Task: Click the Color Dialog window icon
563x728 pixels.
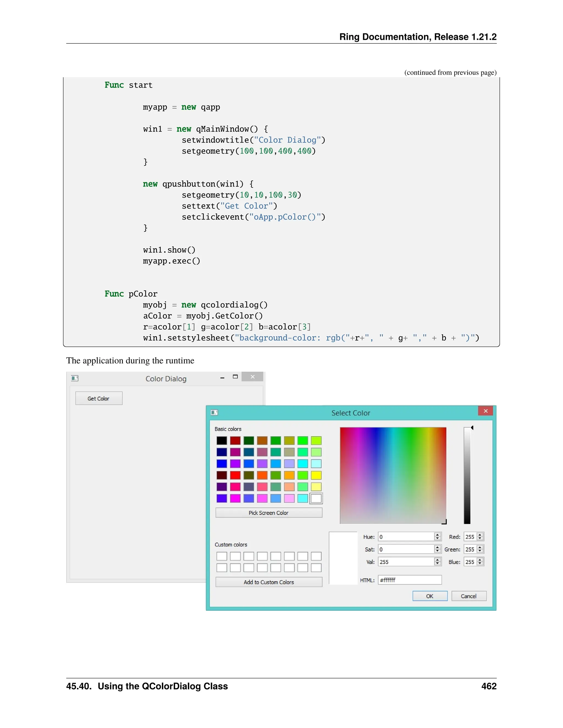Action: pos(75,378)
